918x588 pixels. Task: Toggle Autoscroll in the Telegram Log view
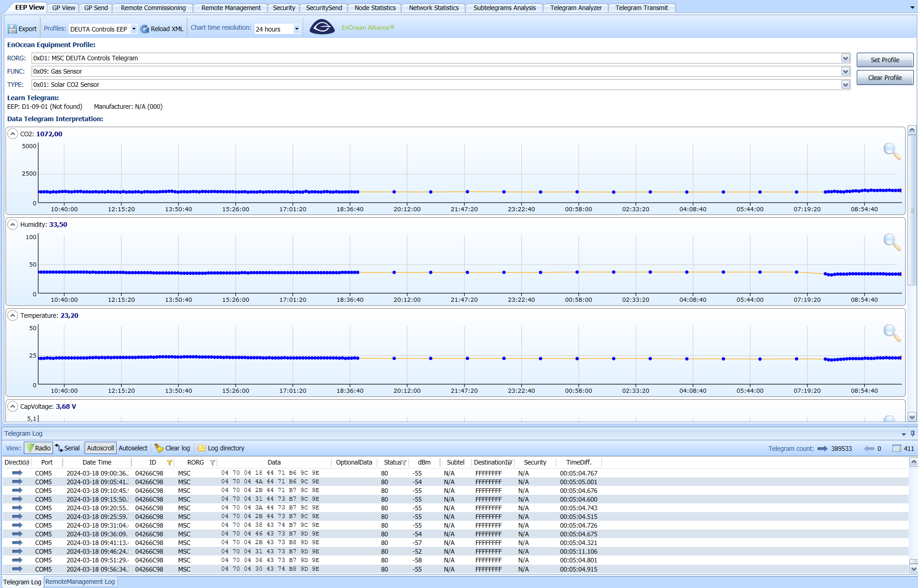tap(100, 448)
